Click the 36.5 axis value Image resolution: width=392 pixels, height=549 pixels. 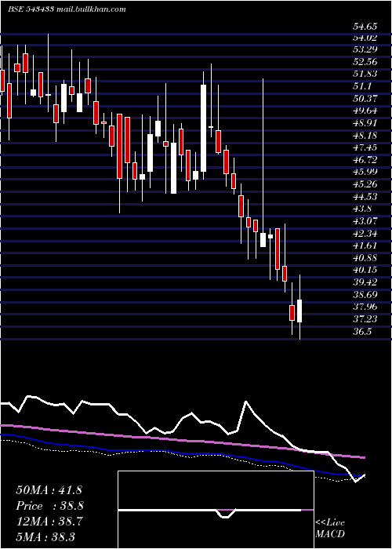coord(362,332)
